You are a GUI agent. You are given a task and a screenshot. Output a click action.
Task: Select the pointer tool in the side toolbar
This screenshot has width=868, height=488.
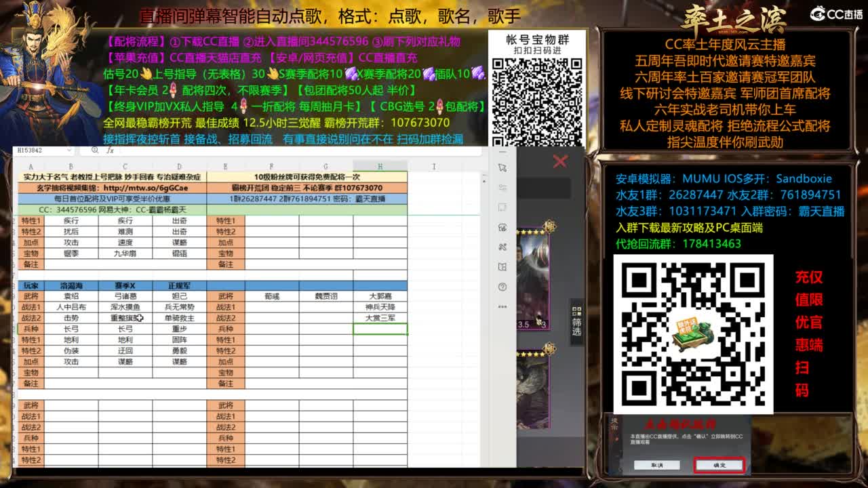pyautogui.click(x=502, y=167)
